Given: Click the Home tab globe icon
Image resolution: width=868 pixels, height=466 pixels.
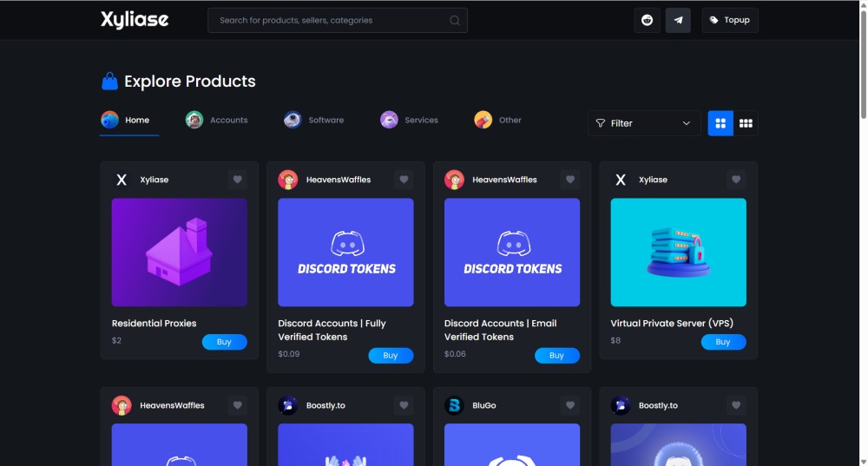Looking at the screenshot, I should click(109, 120).
